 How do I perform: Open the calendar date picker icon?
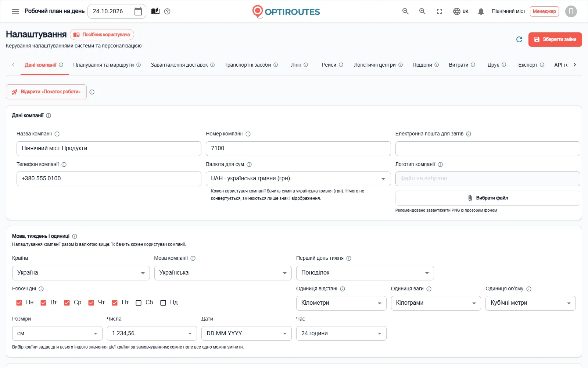[x=138, y=11]
